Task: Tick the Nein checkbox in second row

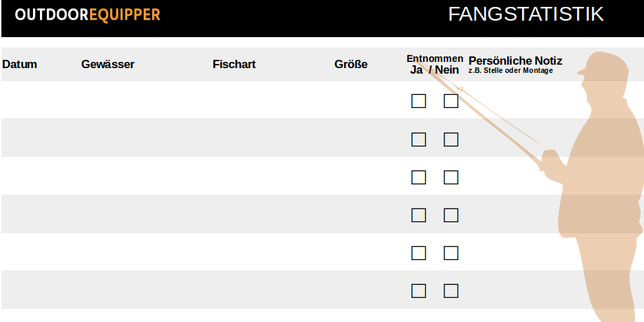Action: pos(451,140)
